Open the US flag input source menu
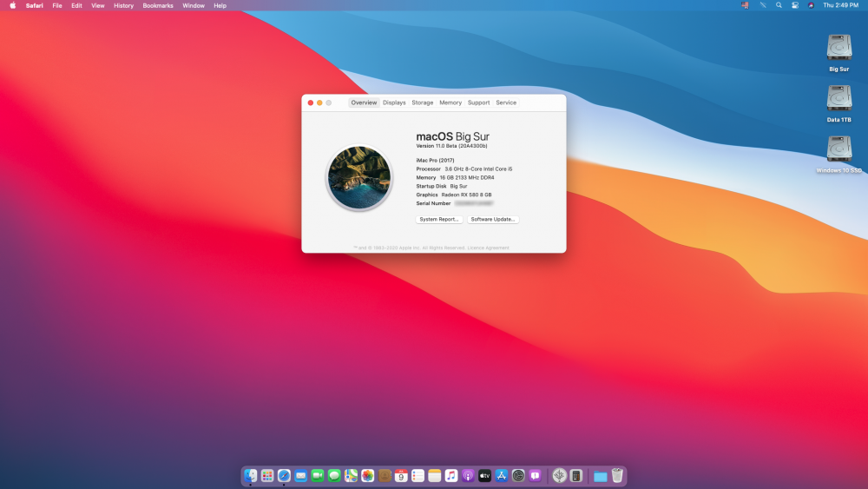This screenshot has width=868, height=489. pyautogui.click(x=745, y=5)
